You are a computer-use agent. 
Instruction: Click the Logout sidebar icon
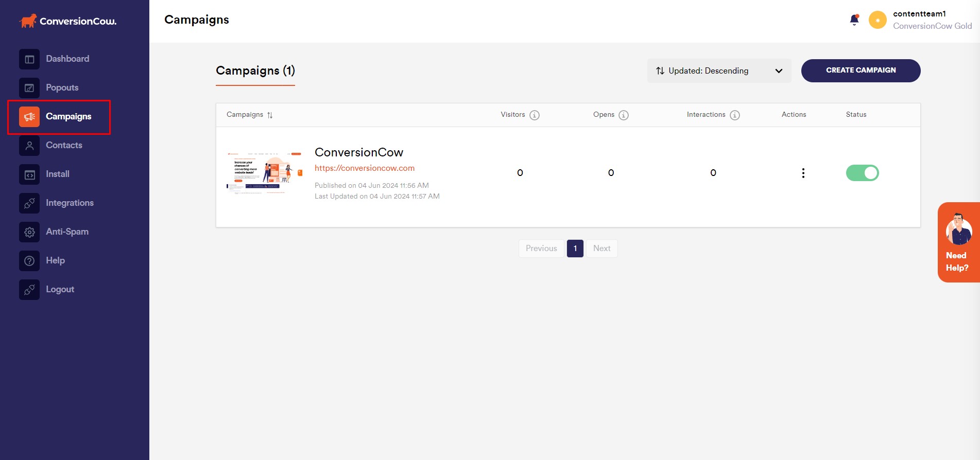(29, 290)
